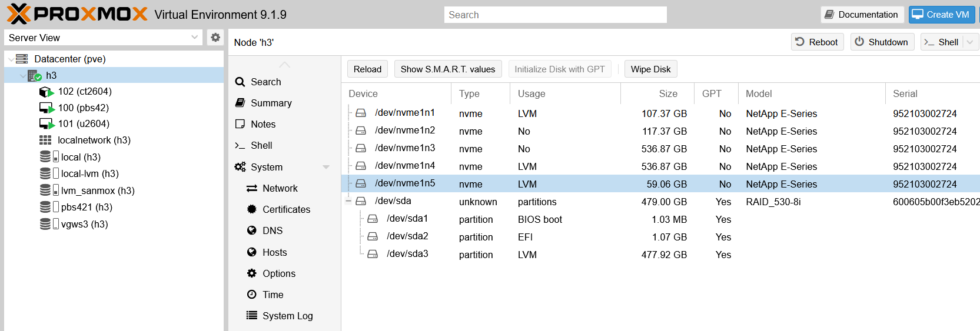The width and height of the screenshot is (980, 331).
Task: Click the book icon of Summary menu
Action: [x=240, y=103]
